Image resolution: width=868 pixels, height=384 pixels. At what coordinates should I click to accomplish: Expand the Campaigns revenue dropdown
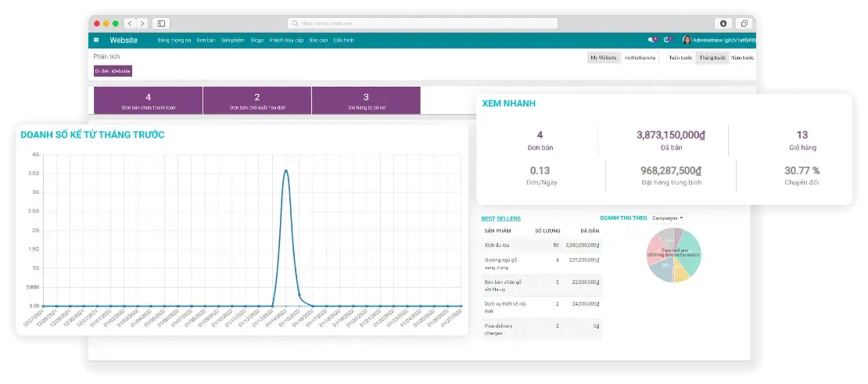pos(667,217)
